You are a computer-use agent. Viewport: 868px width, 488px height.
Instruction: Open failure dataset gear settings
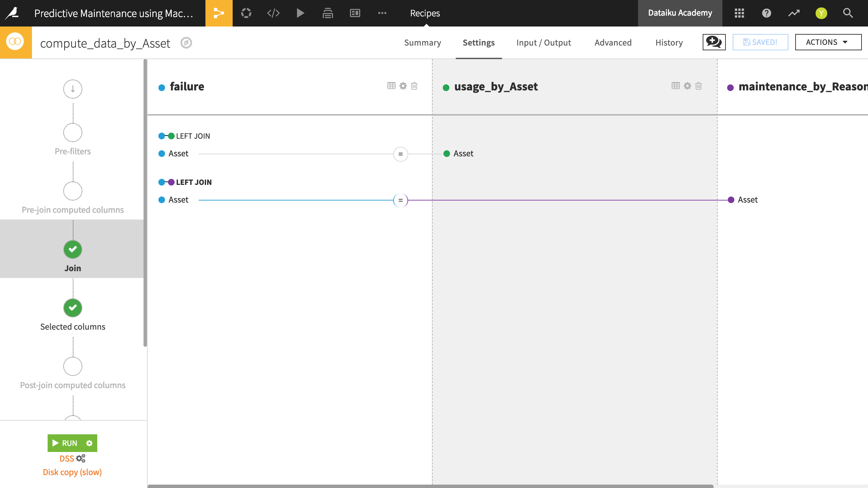click(x=403, y=86)
